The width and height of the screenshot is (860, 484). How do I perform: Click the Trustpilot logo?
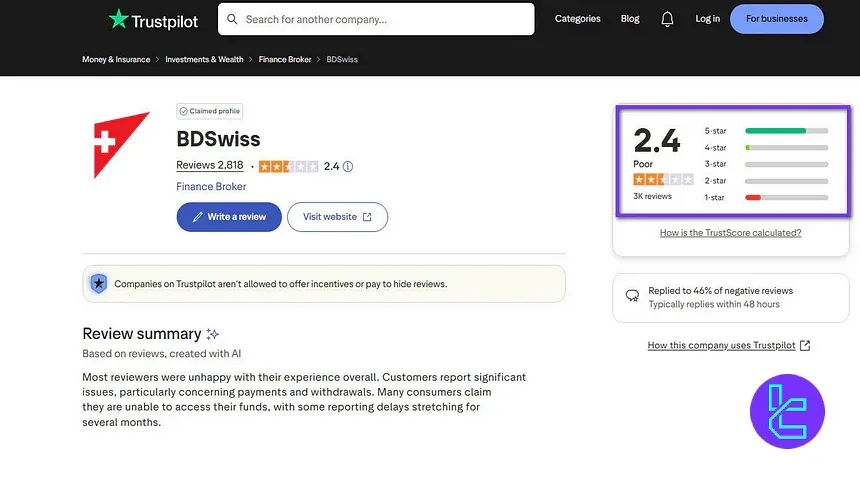(x=153, y=20)
